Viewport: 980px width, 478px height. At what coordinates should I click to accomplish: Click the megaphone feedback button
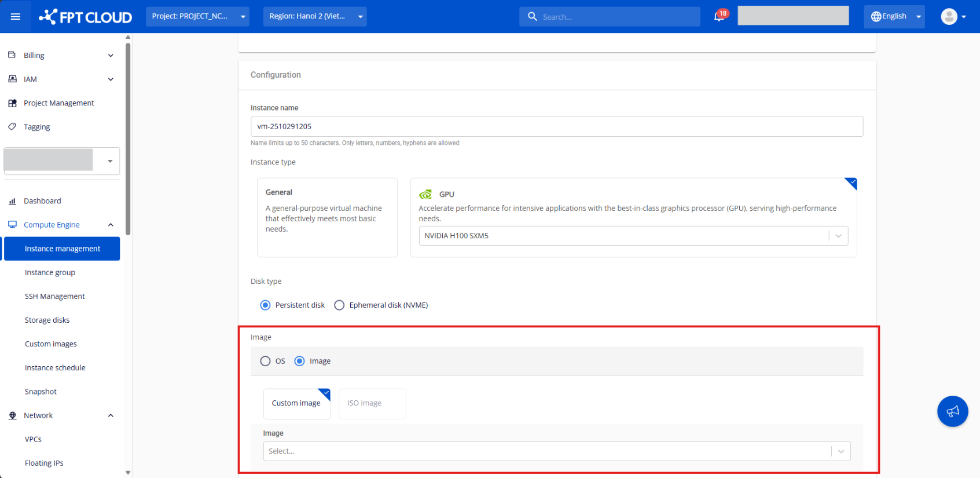click(952, 411)
